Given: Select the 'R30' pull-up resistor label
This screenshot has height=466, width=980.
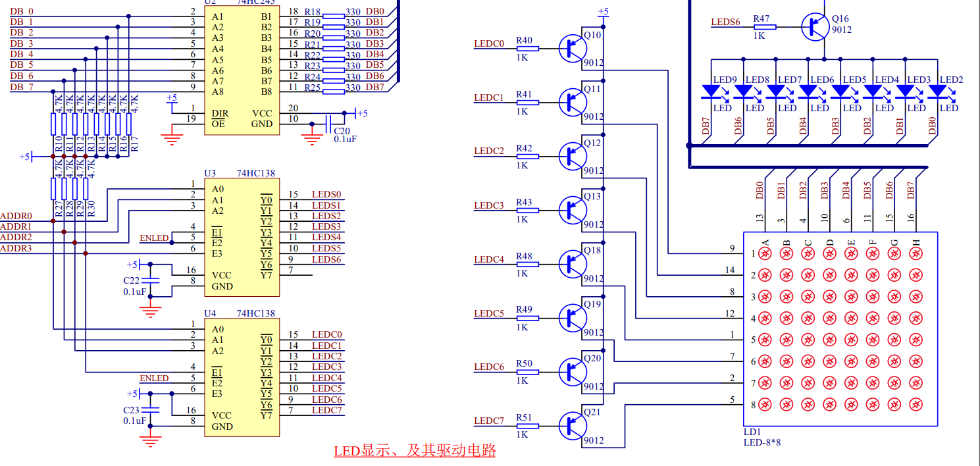Looking at the screenshot, I should pos(91,209).
